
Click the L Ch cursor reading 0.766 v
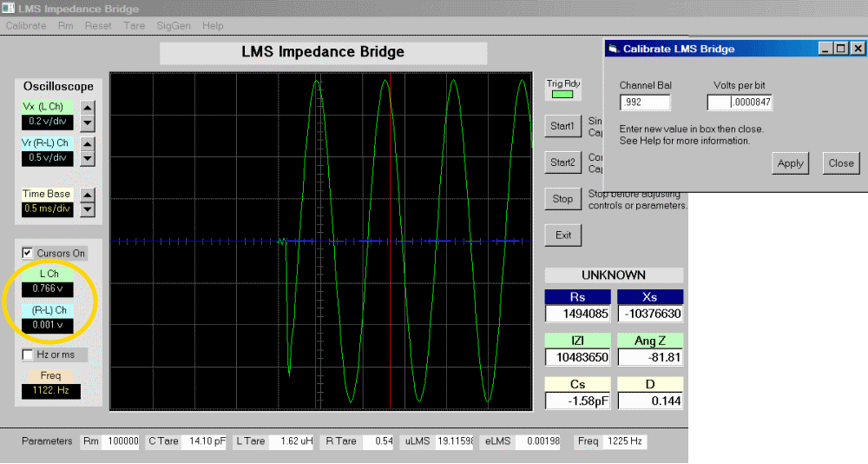point(48,288)
